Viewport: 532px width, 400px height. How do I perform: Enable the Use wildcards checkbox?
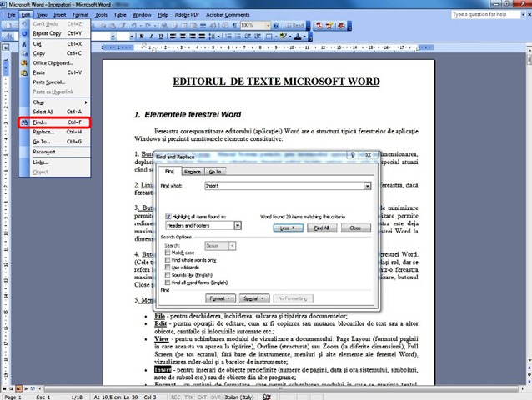168,267
